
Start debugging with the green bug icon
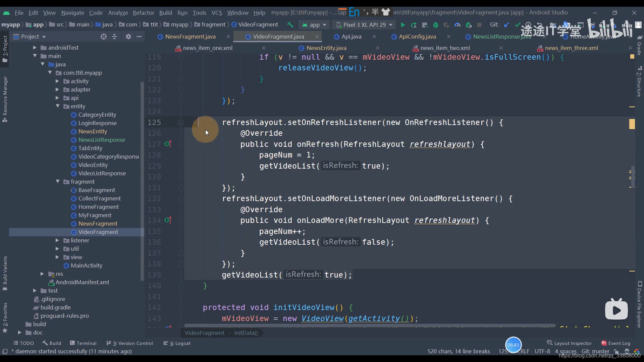(436, 25)
